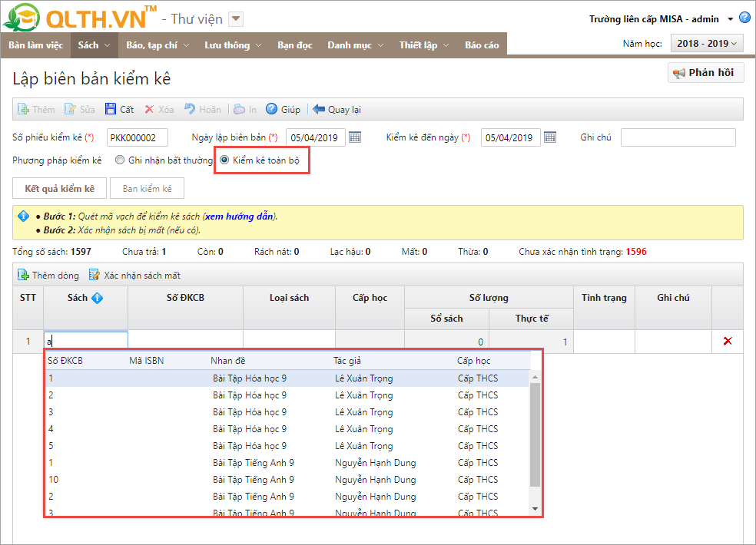756x545 pixels.
Task: Select Ghi nhận bất thường radio button
Action: 120,160
